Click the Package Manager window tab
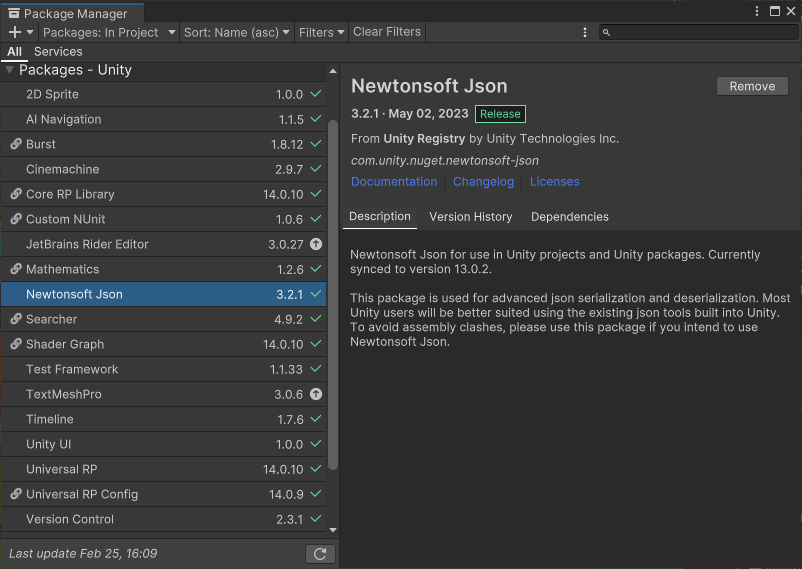Image resolution: width=802 pixels, height=569 pixels. (72, 13)
